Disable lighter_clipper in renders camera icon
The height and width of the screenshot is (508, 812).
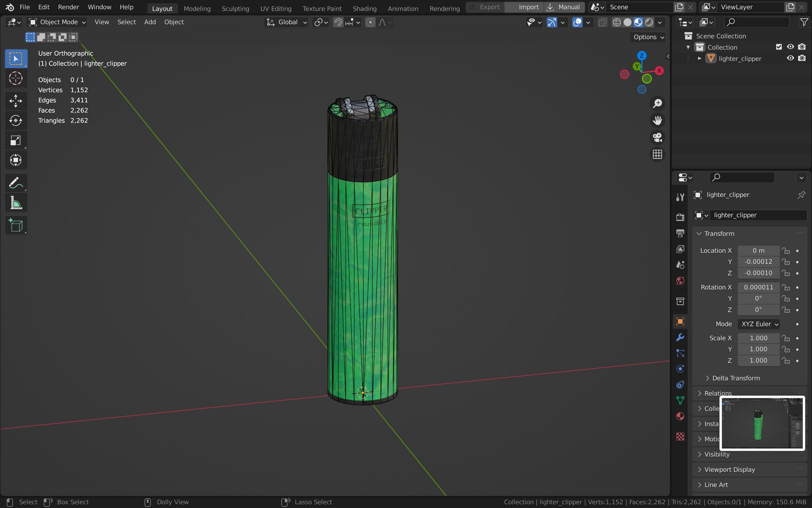(802, 58)
